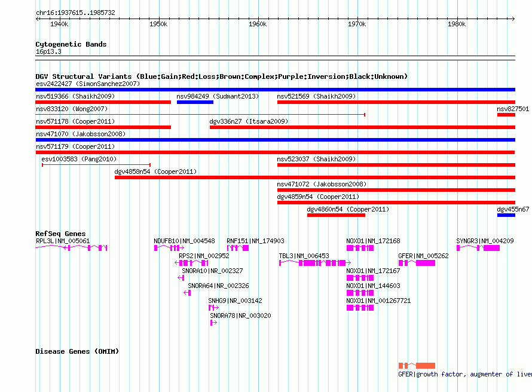Click the DGV Structural Variants track title
The height and width of the screenshot is (392, 532).
coord(221,76)
